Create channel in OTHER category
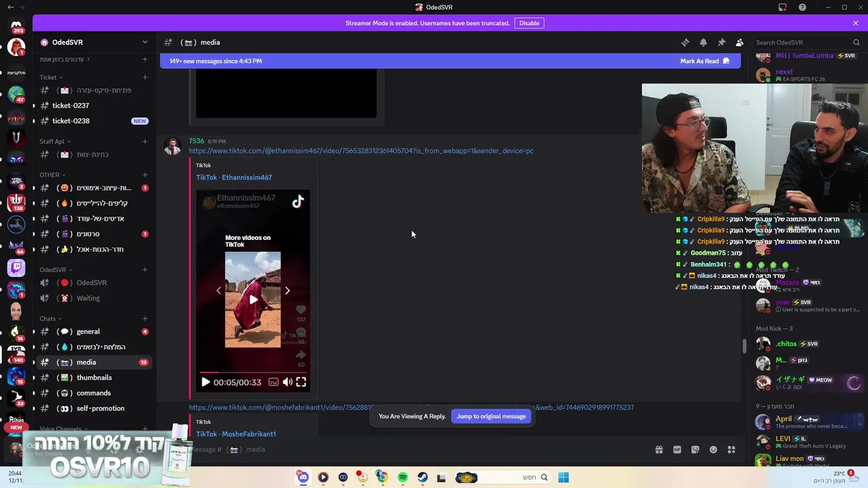Viewport: 868px width, 488px height. pos(144,175)
